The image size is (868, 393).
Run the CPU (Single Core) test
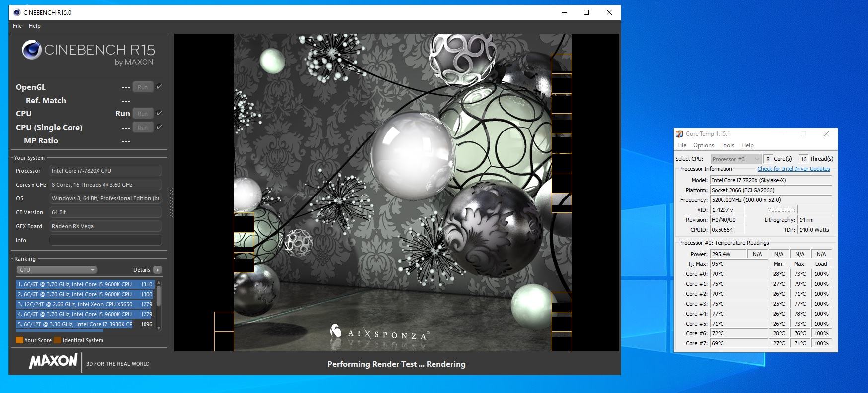click(143, 128)
